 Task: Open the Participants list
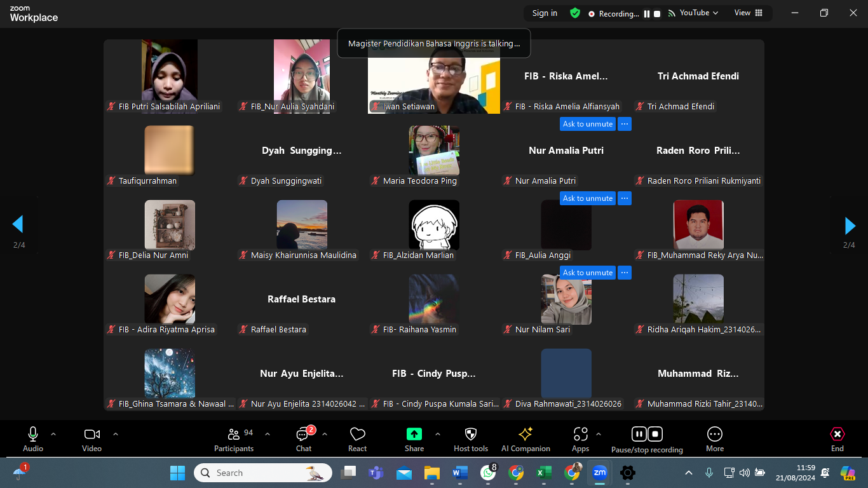233,435
